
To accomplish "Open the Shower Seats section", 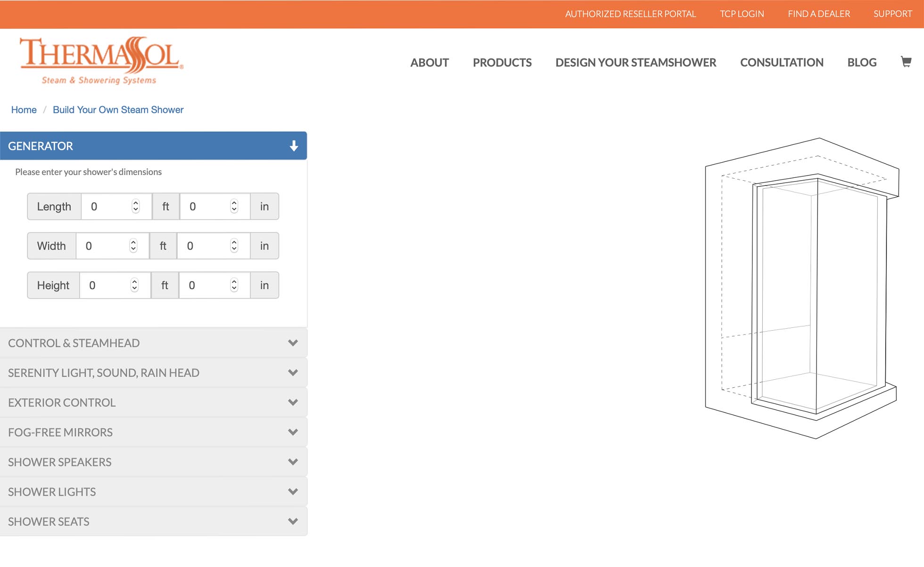I will 153,521.
